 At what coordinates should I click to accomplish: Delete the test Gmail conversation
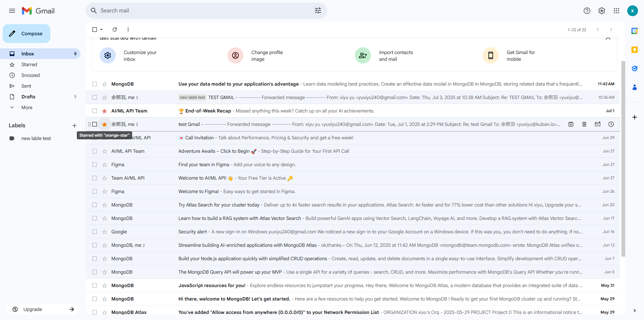tap(584, 124)
